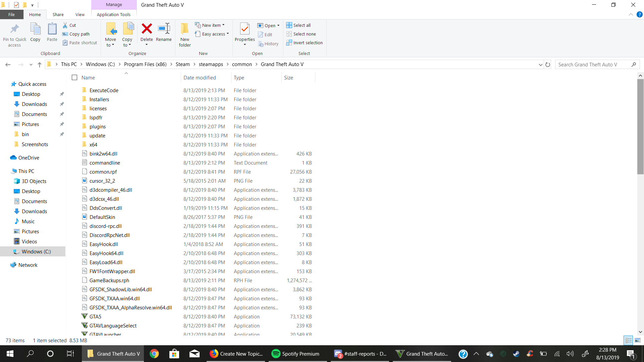Open the File menu tab
Viewport: 644px width, 362px height.
(x=11, y=14)
